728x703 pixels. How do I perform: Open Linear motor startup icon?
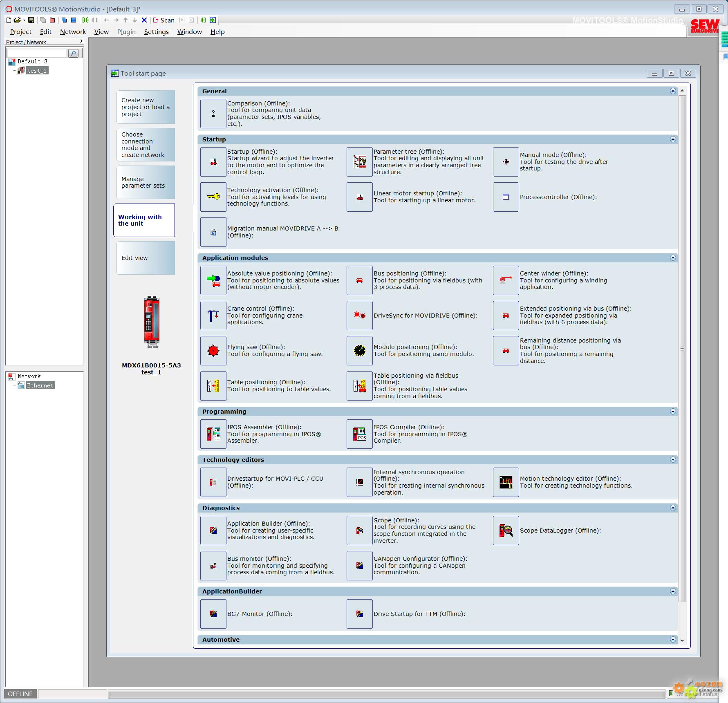point(360,197)
